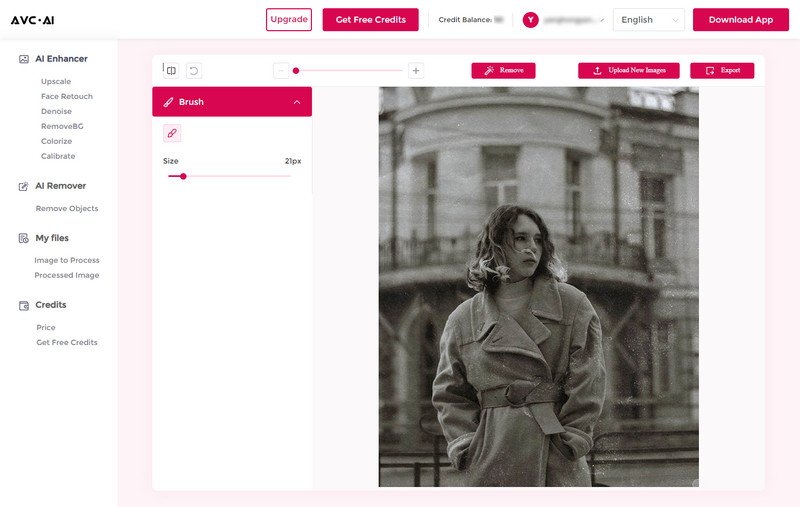The width and height of the screenshot is (800, 507).
Task: Click the AI Enhancer heading
Action: [x=61, y=59]
